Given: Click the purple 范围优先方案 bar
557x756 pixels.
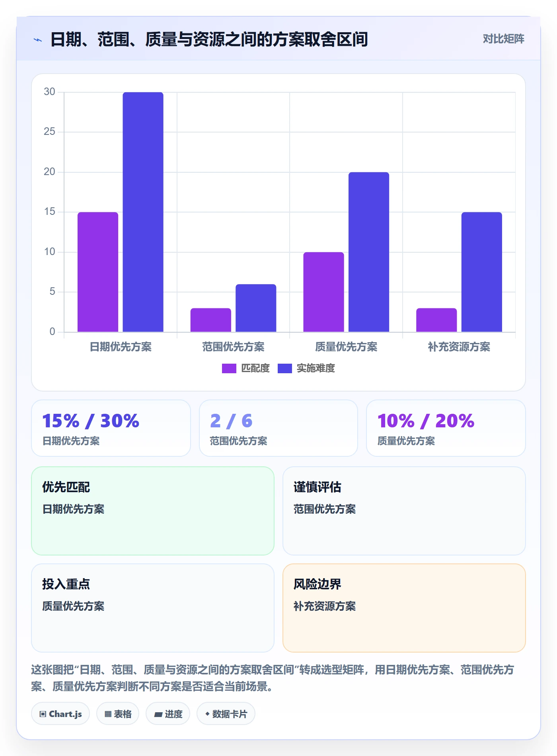Looking at the screenshot, I should click(x=210, y=320).
